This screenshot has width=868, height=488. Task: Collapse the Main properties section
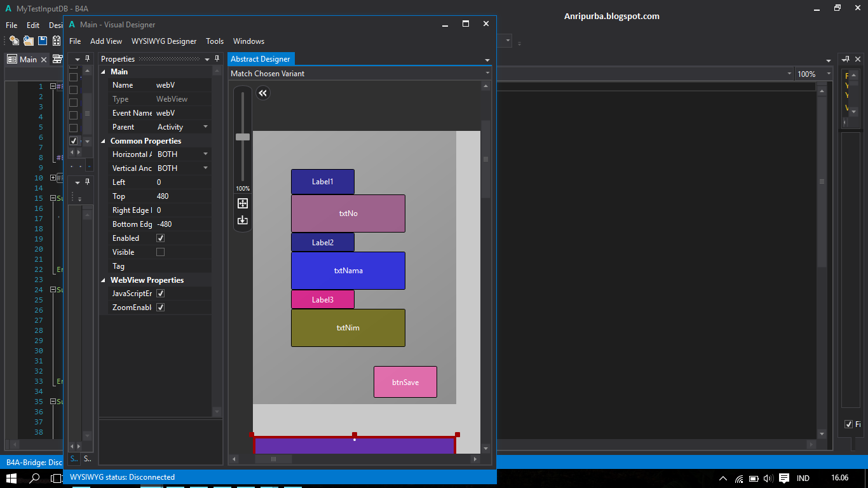coord(104,72)
